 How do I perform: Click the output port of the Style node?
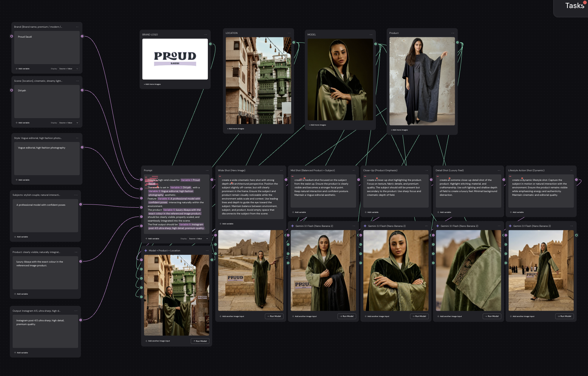82,147
